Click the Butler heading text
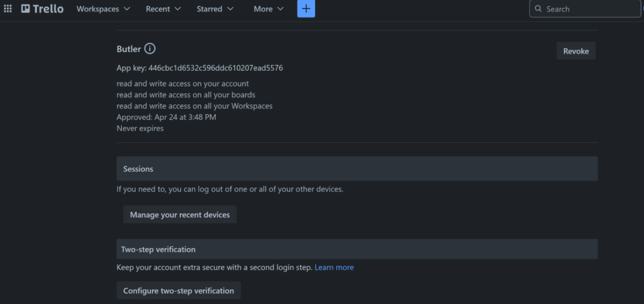Screen dimensions: 644x304 pyautogui.click(x=129, y=49)
